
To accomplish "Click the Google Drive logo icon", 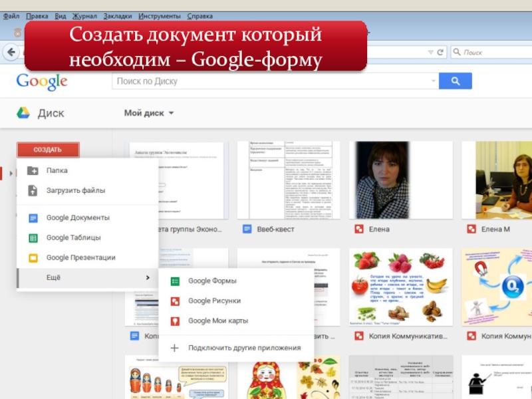I will pyautogui.click(x=23, y=113).
